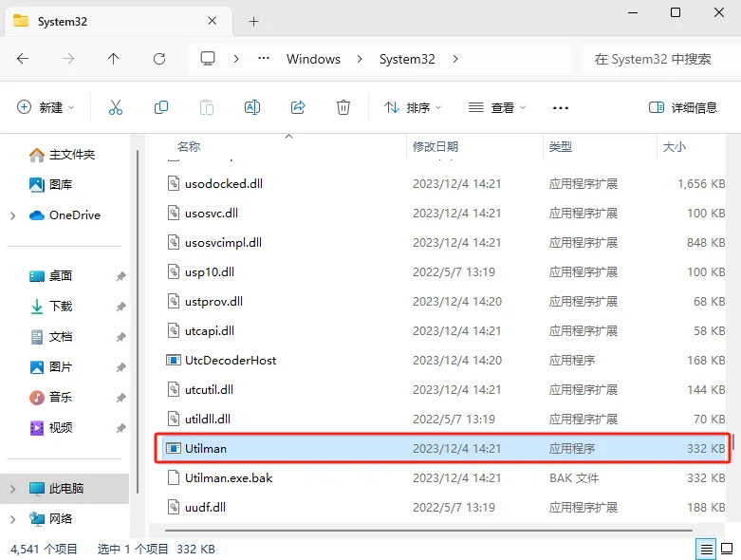
Task: Click the sidebar vertical scrollbar
Action: (138, 322)
